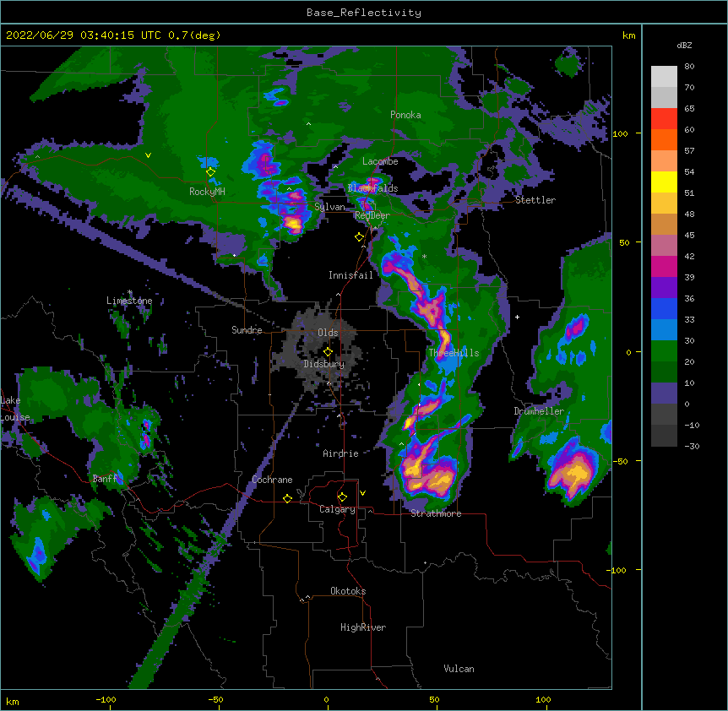The height and width of the screenshot is (711, 728).
Task: Click the ThreeHills city label
Action: pyautogui.click(x=454, y=353)
